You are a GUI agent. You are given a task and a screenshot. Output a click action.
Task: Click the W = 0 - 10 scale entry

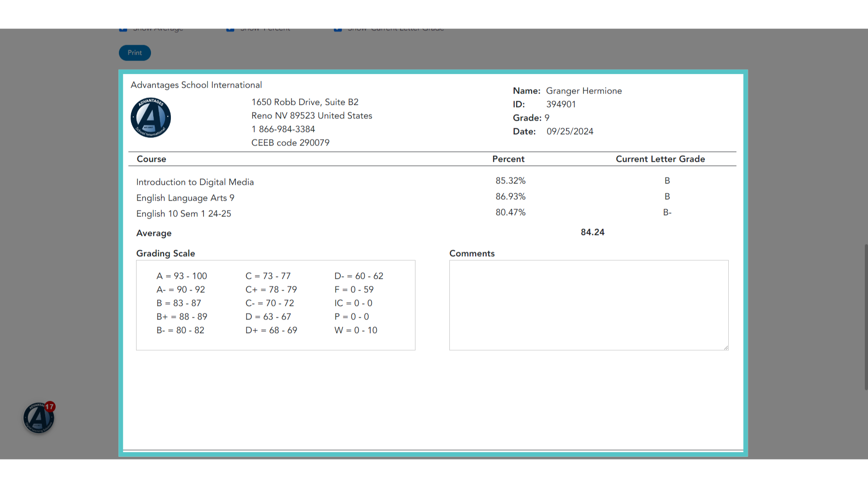click(356, 330)
